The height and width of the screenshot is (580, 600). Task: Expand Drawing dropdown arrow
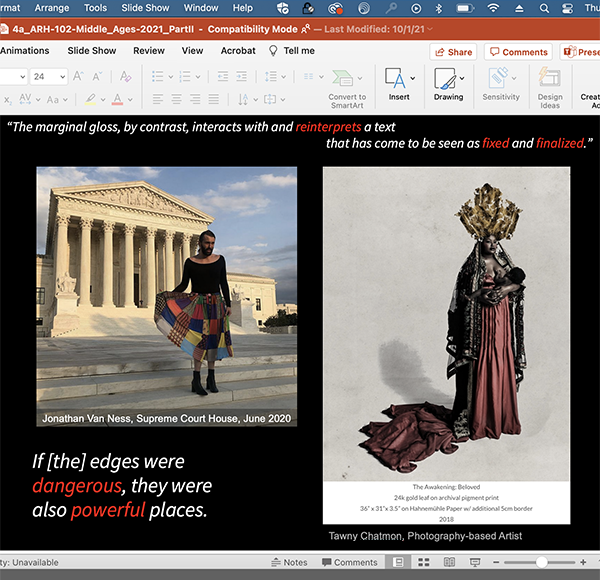(x=462, y=78)
